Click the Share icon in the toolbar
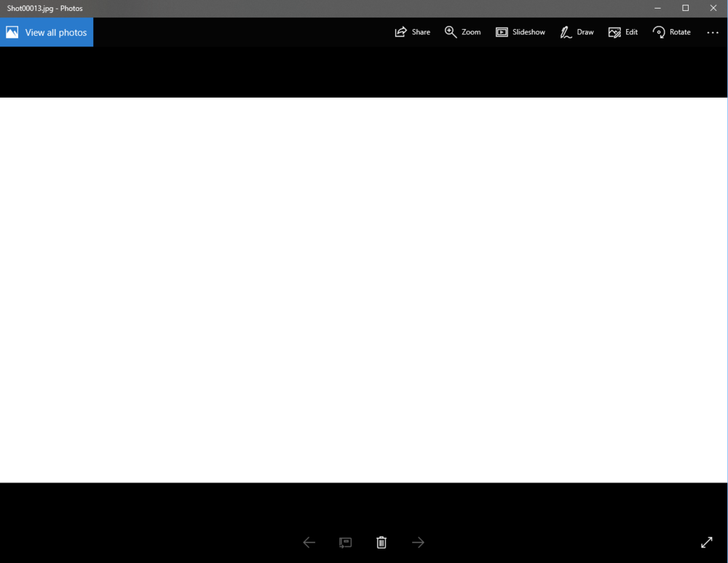728x563 pixels. [x=401, y=32]
